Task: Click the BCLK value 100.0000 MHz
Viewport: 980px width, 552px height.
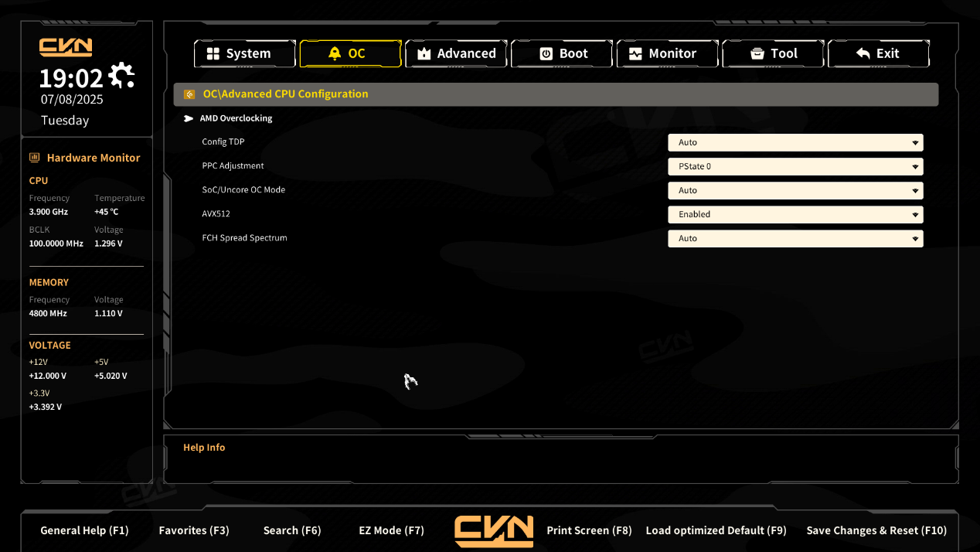Action: point(56,244)
